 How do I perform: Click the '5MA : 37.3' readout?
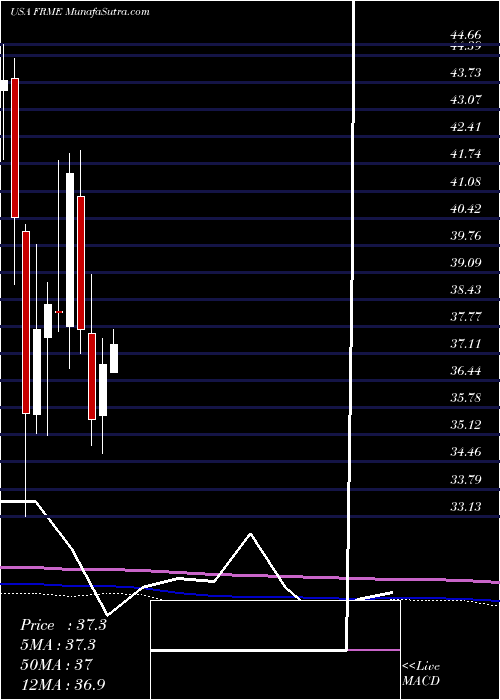pyautogui.click(x=58, y=645)
